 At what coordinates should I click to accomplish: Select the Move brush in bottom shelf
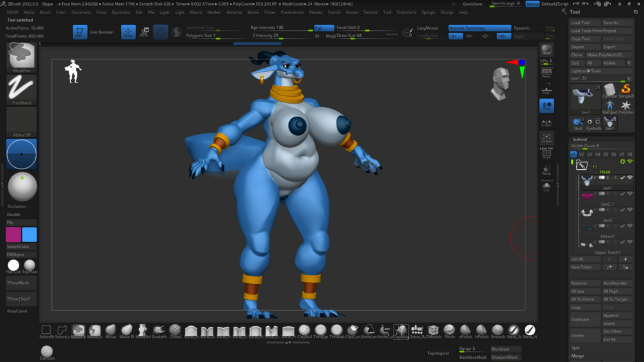point(110,331)
